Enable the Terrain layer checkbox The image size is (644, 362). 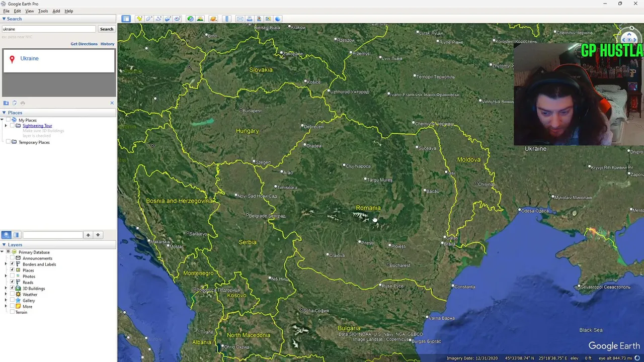tap(12, 312)
